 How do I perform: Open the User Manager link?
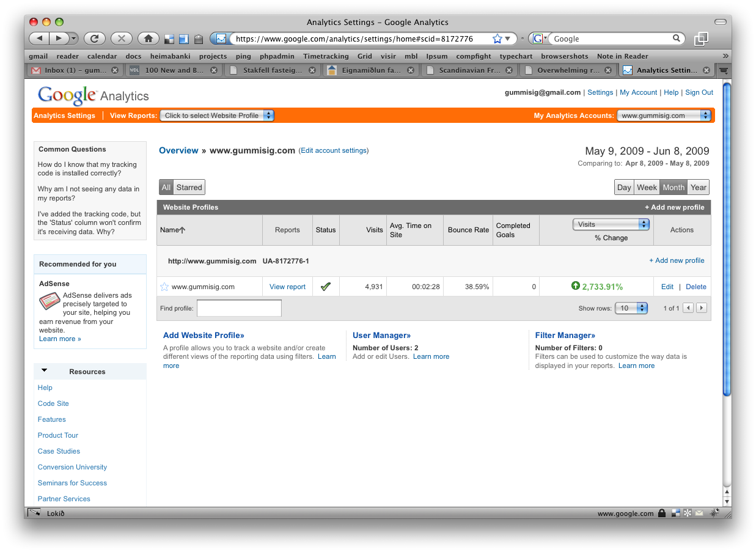pos(382,335)
